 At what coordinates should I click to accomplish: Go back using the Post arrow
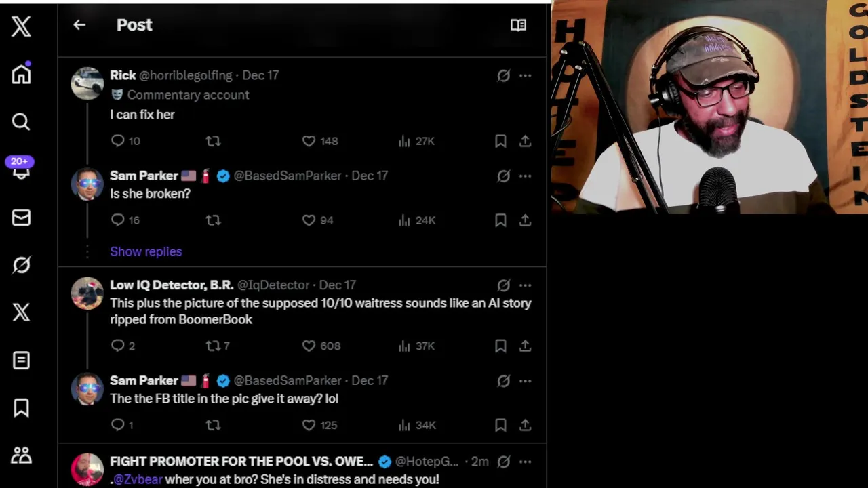point(79,25)
